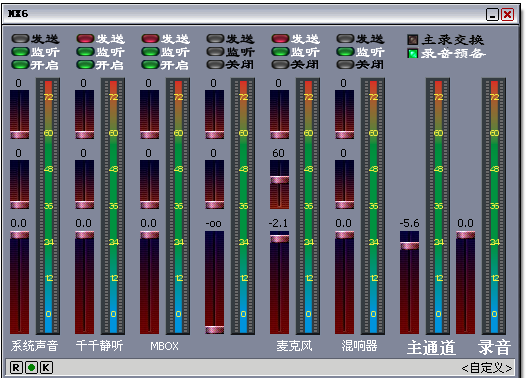
Task: Click the -2.1 value above 麦克风 fader
Action: (x=279, y=223)
